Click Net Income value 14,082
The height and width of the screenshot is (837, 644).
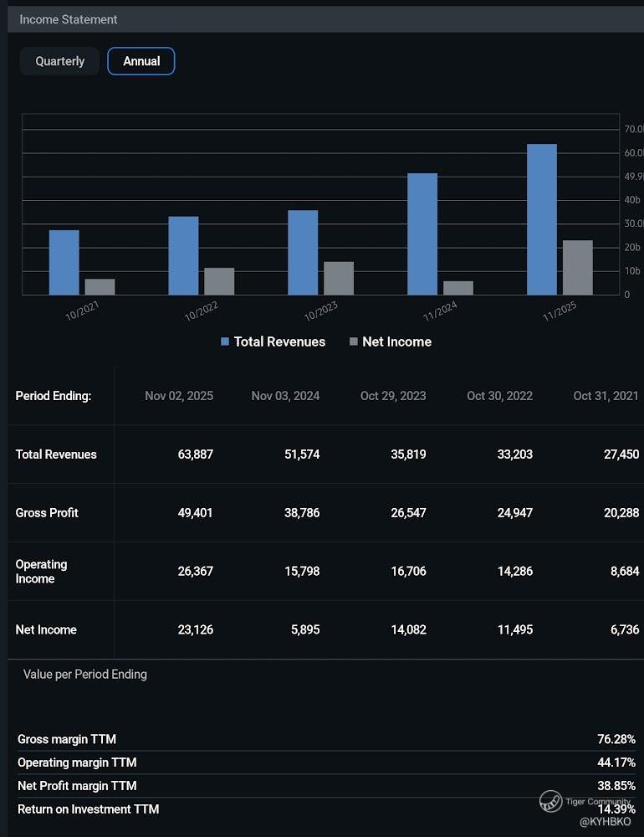coord(409,629)
